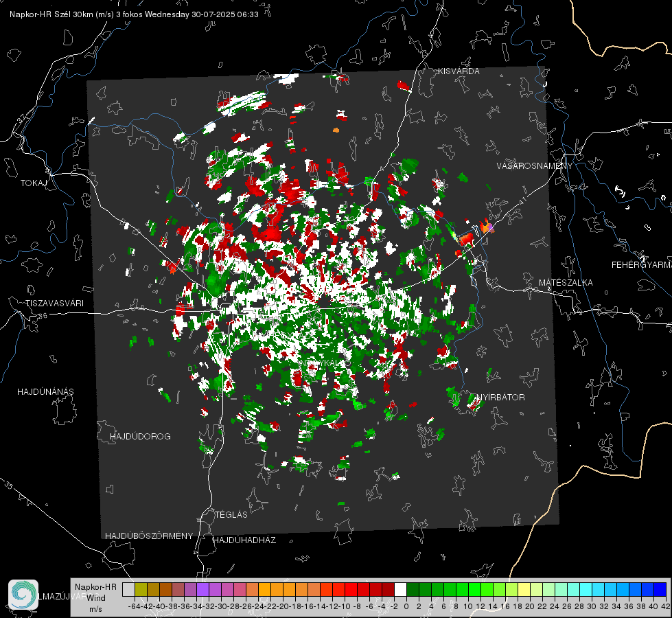Click the Wind label in the legend

point(96,598)
